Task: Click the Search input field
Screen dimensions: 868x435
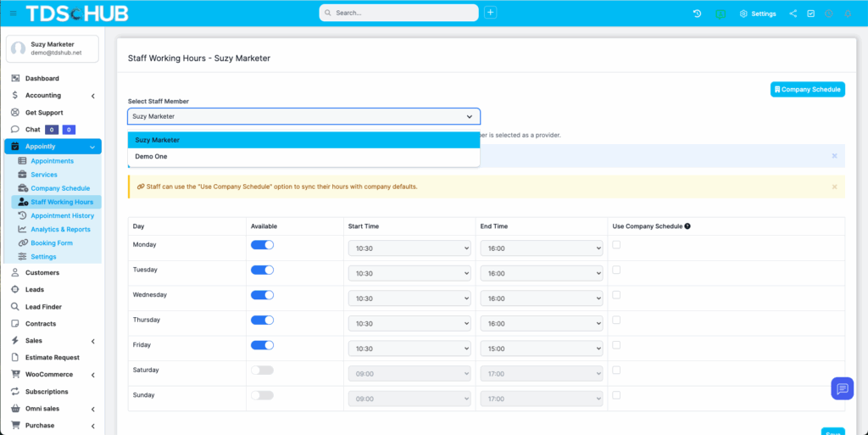Action: [x=398, y=13]
